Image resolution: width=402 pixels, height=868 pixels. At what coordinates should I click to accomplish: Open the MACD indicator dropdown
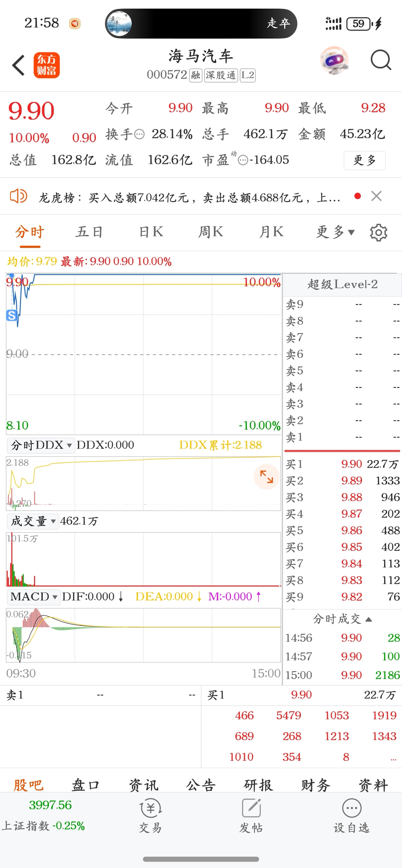tap(34, 597)
